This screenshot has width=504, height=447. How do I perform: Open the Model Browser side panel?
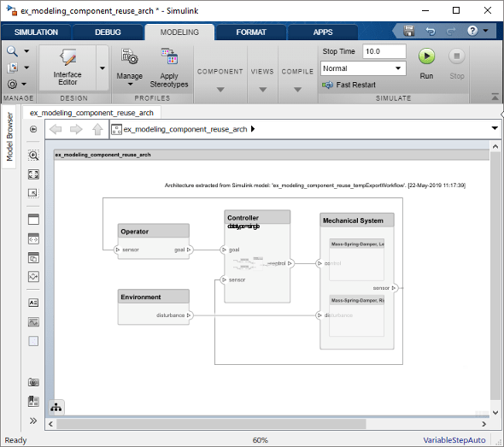[x=9, y=137]
